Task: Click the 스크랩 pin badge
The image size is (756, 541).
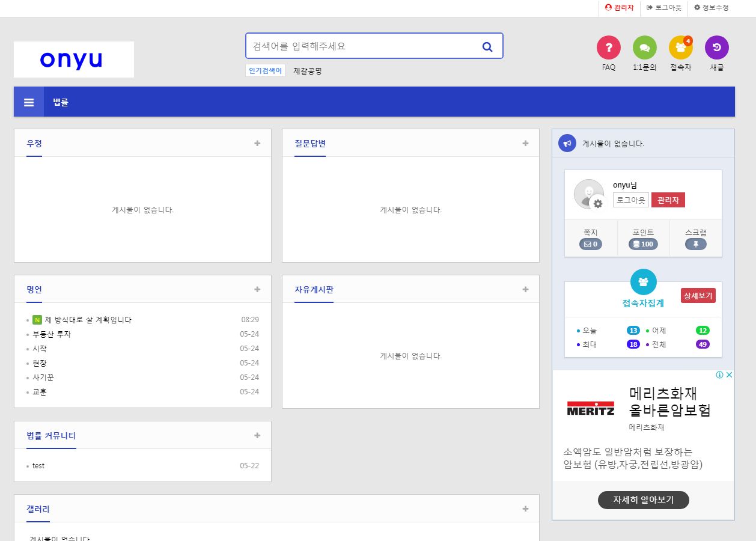Action: (695, 244)
